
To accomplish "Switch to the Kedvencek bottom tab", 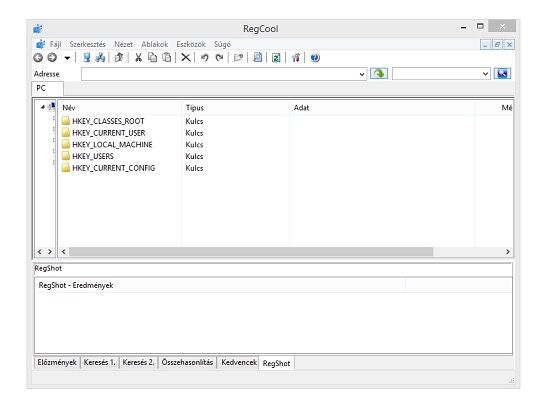I will coord(239,362).
